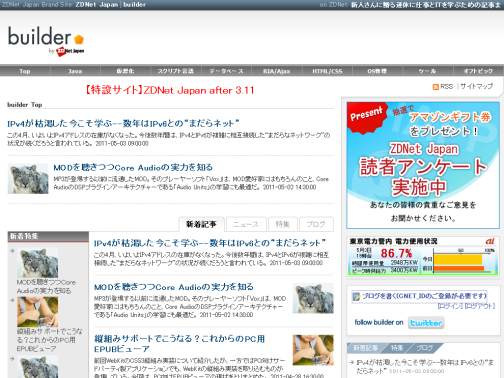Click the twitter button
This screenshot has width=504, height=378.
point(426,323)
